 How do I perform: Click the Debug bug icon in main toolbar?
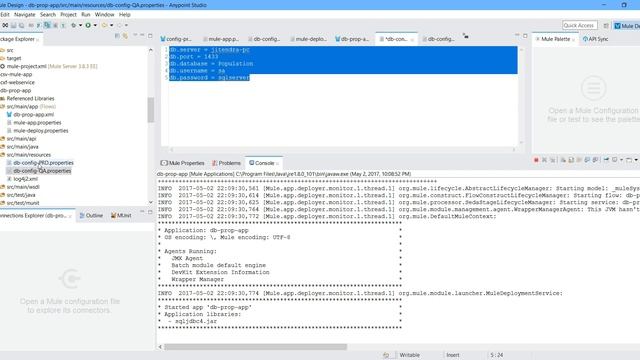tap(73, 25)
